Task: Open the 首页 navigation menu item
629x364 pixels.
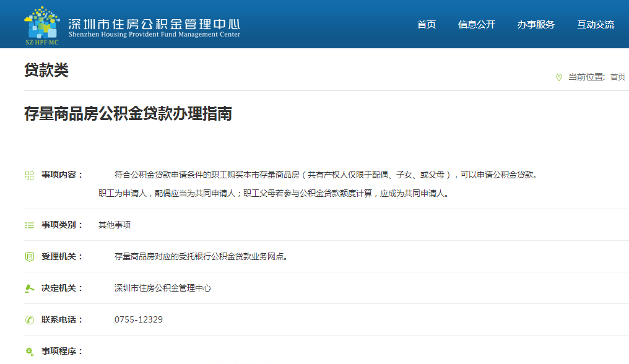Action: point(427,25)
